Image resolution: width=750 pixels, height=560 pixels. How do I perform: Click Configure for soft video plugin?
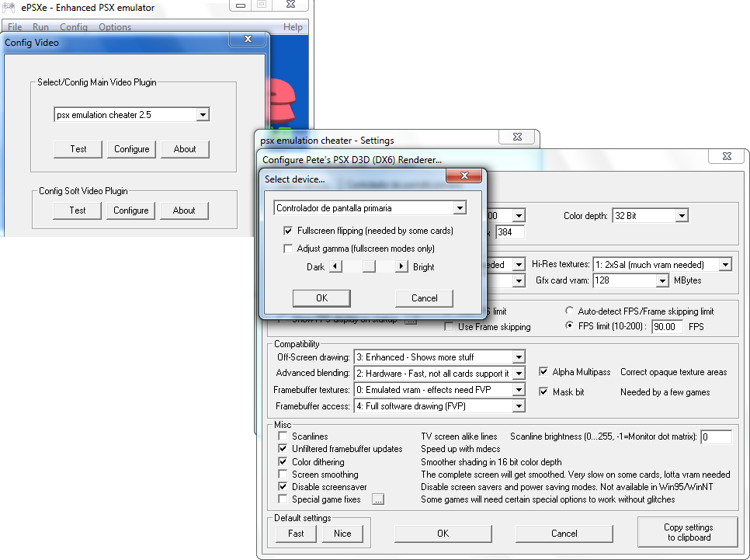click(130, 210)
